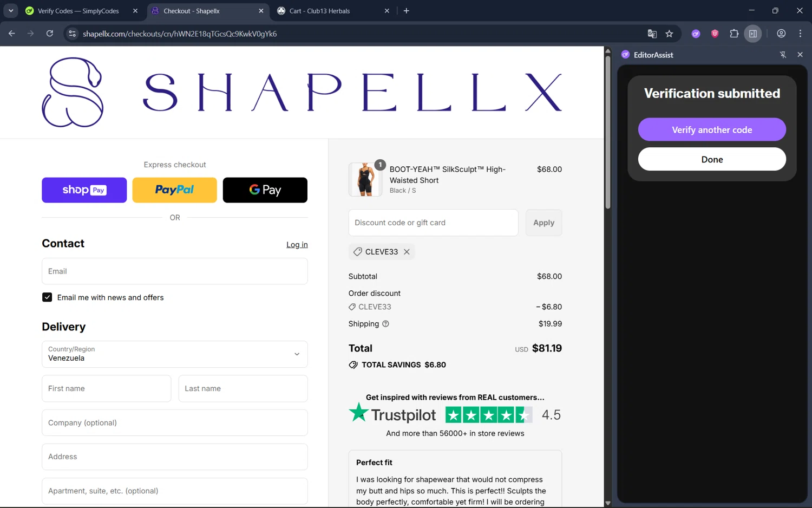This screenshot has height=508, width=812.
Task: Click the Trustpilot 4.5 star rating
Action: click(488, 415)
